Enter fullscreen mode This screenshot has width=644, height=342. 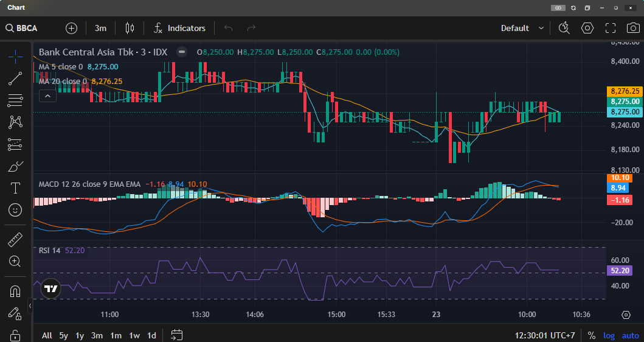[x=611, y=28]
